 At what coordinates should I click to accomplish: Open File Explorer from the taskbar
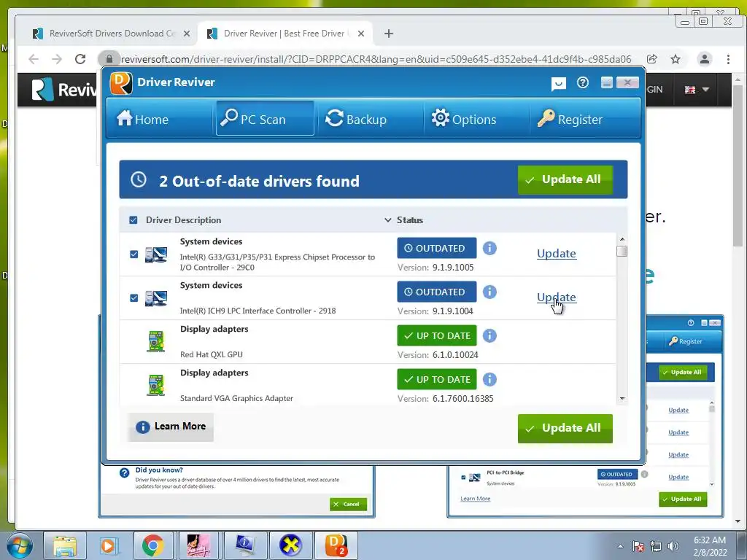point(65,545)
